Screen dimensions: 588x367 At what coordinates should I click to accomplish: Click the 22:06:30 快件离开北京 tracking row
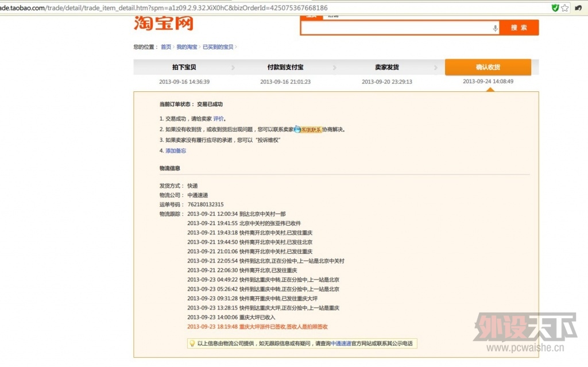(242, 270)
